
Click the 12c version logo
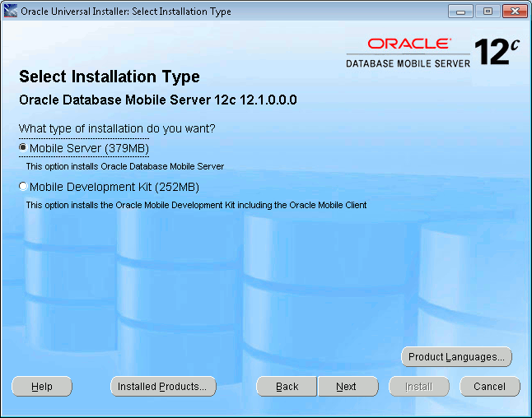coord(497,52)
